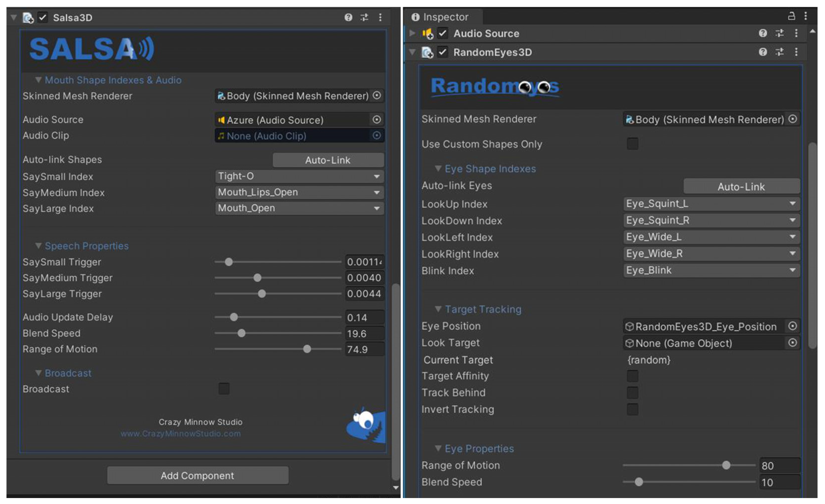Pick object for RandomEyes Skinned Mesh Renderer
The width and height of the screenshot is (825, 504).
click(792, 119)
